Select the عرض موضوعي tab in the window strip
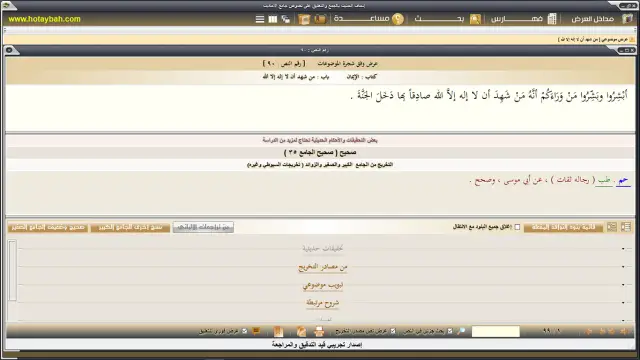Image resolution: width=640 pixels, height=360 pixels. point(597,39)
